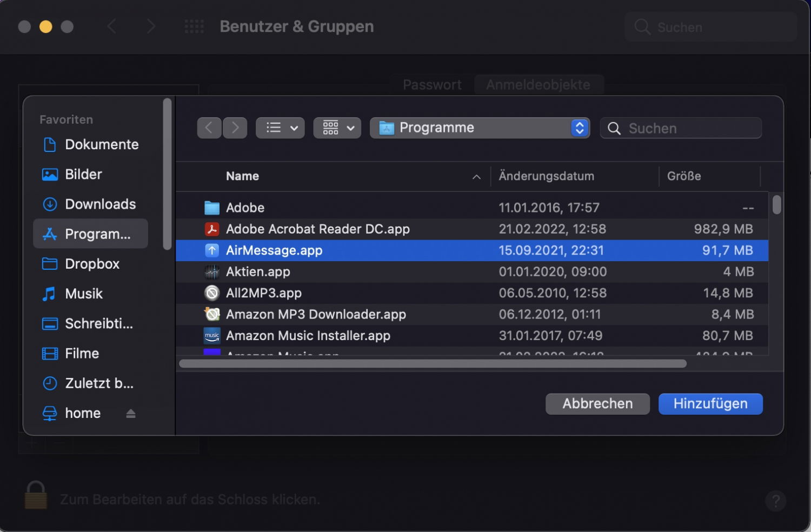This screenshot has height=532, width=811.
Task: Select the date 11.01.2016, 17:57
Action: [549, 208]
